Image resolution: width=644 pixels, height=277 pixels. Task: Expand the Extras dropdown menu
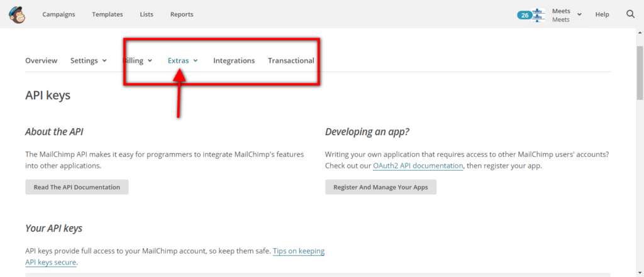pyautogui.click(x=183, y=61)
